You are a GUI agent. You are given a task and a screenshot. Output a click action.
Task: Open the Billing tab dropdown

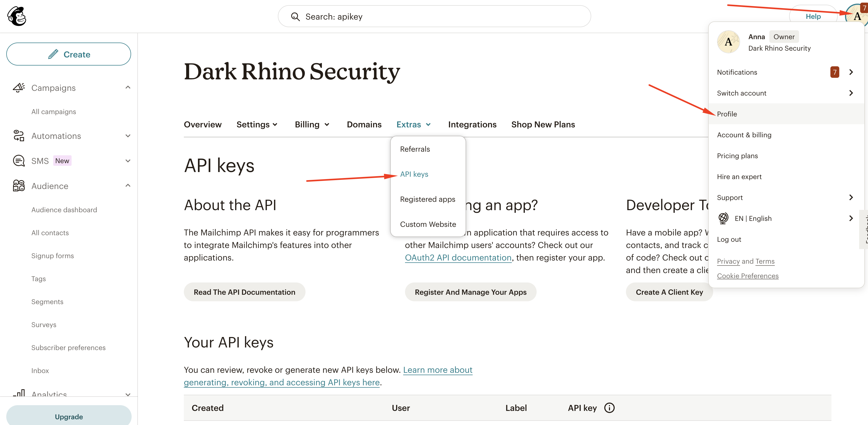312,125
